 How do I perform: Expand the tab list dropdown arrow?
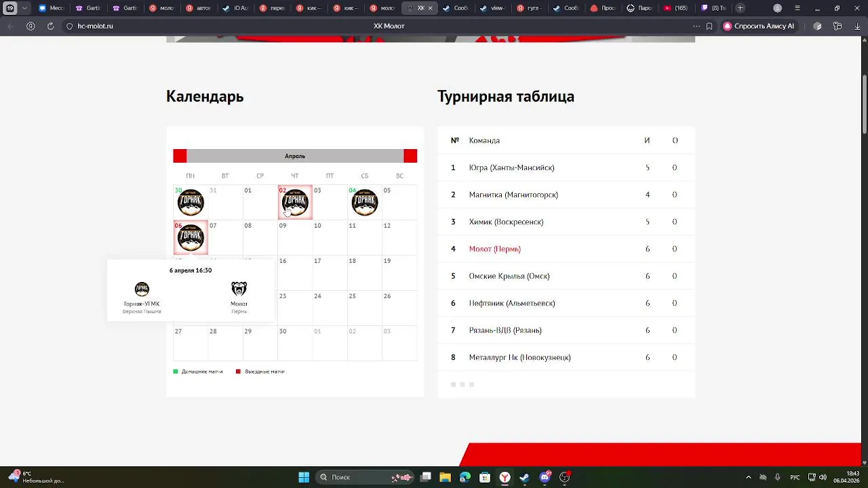point(25,8)
